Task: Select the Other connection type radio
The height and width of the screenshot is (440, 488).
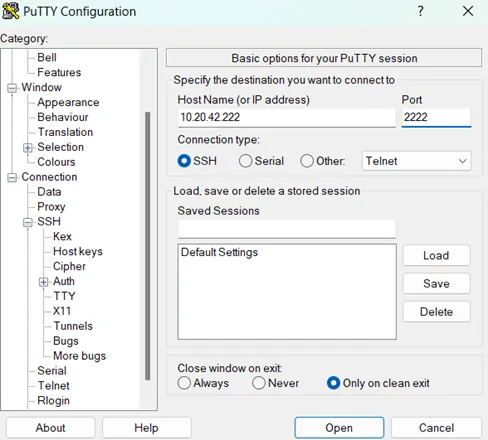Action: click(x=307, y=161)
